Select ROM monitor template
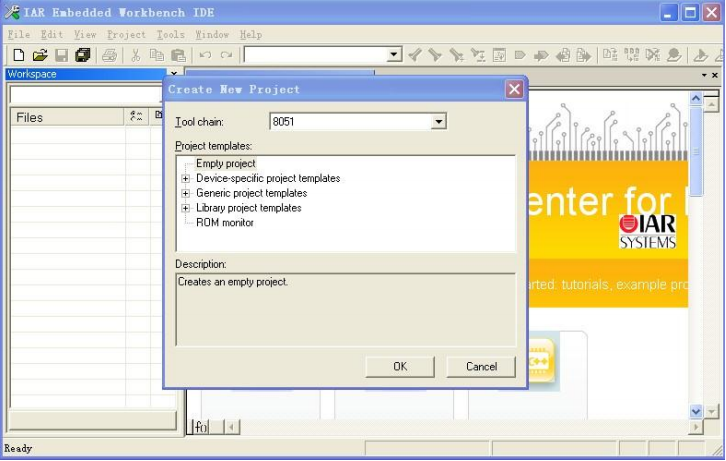 click(225, 223)
